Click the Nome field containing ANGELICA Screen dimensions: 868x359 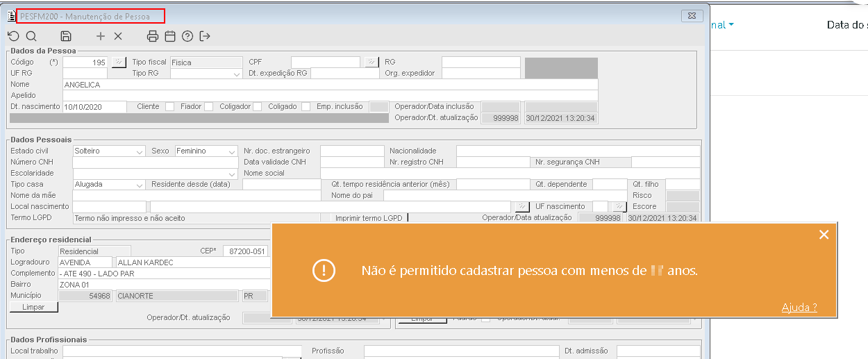click(x=330, y=84)
